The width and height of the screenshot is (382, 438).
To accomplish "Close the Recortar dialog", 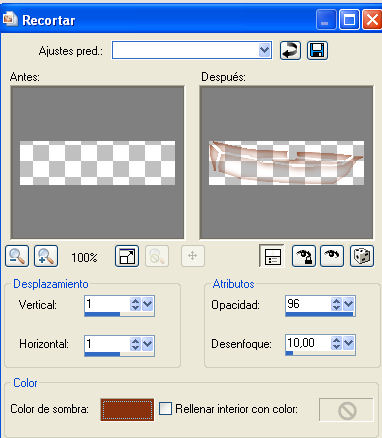I will coord(372,20).
